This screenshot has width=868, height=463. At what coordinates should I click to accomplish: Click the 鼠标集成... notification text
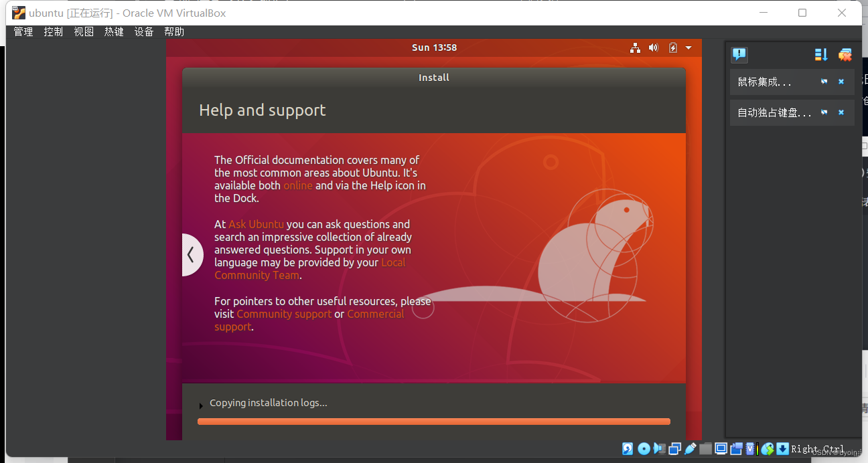pyautogui.click(x=764, y=82)
